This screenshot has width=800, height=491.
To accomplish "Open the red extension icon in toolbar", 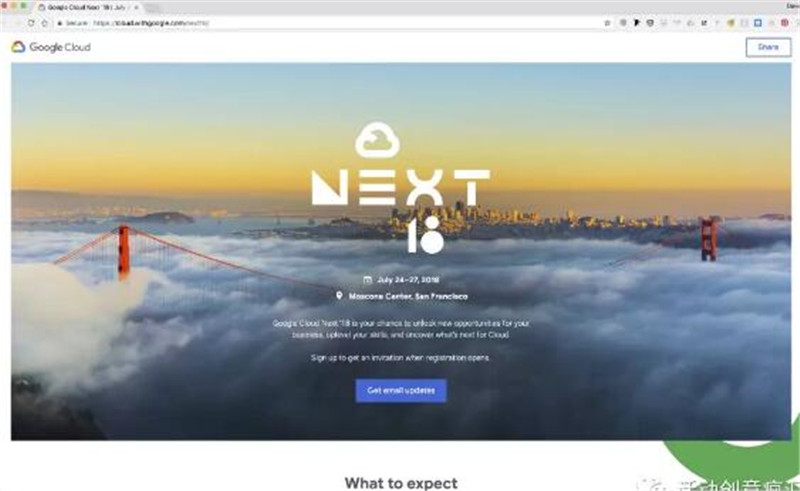I will [785, 23].
